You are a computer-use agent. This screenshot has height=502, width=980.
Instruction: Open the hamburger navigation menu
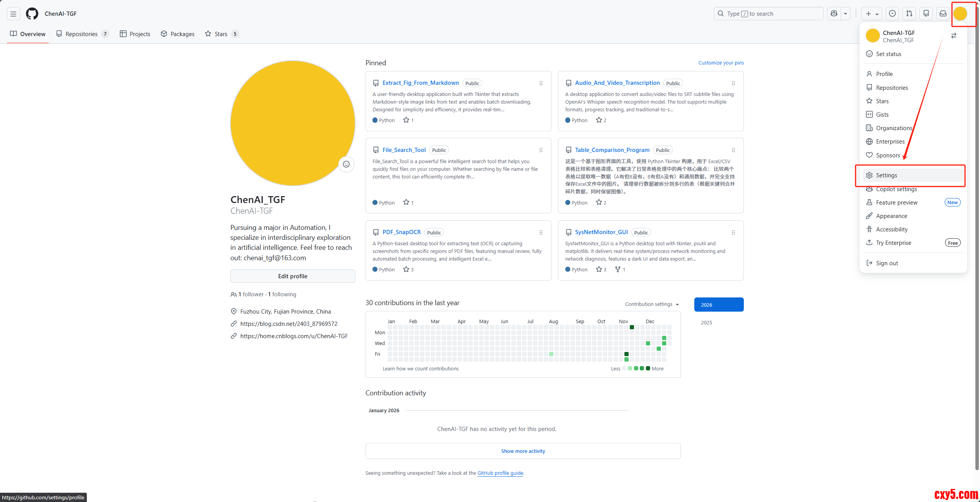13,14
